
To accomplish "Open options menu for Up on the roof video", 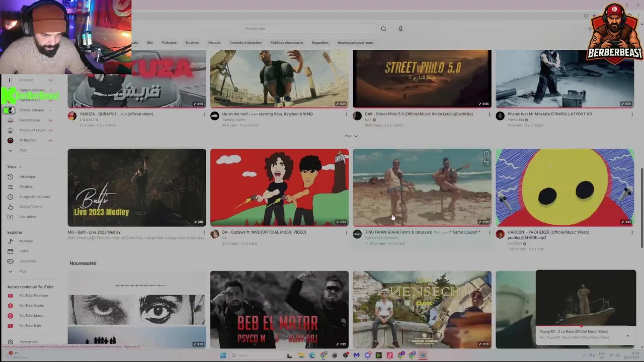I will pyautogui.click(x=346, y=115).
